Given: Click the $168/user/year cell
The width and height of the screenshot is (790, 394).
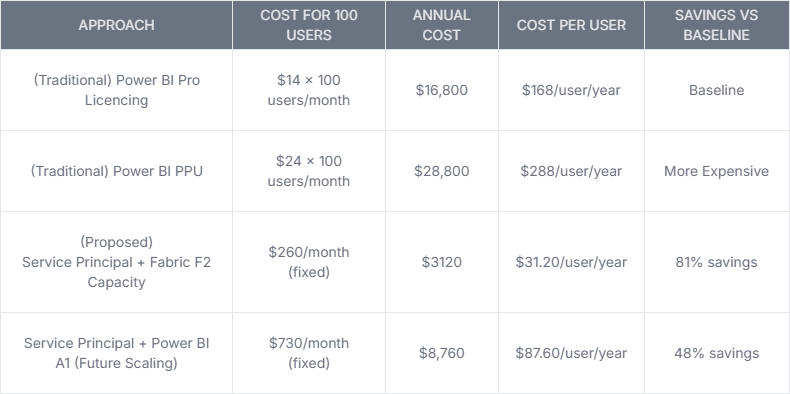Looking at the screenshot, I should 571,90.
